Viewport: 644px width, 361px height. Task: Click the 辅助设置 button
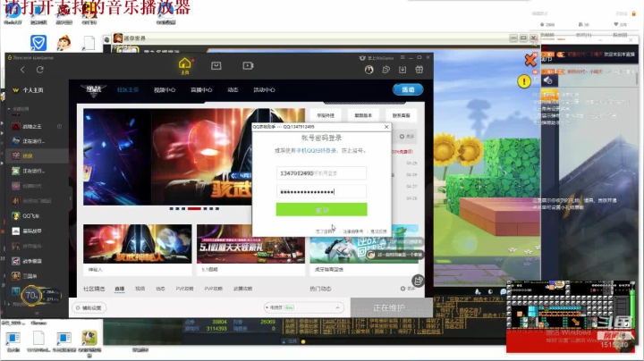(89, 307)
